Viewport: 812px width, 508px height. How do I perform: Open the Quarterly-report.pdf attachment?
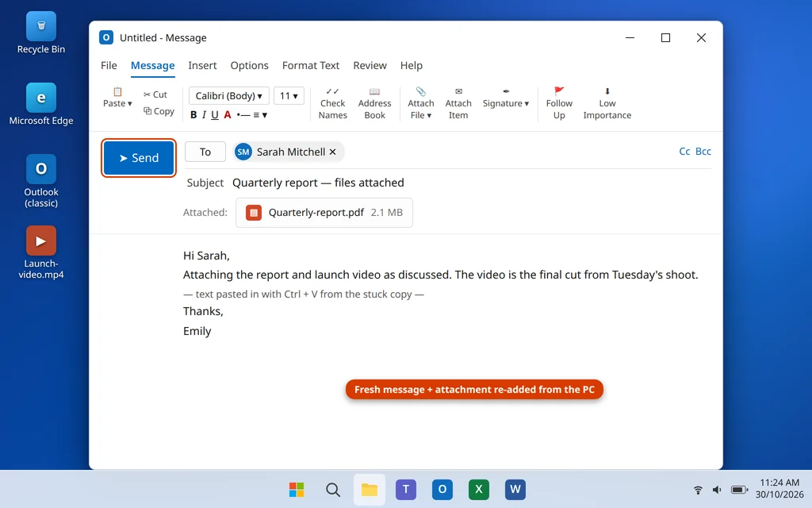[324, 213]
